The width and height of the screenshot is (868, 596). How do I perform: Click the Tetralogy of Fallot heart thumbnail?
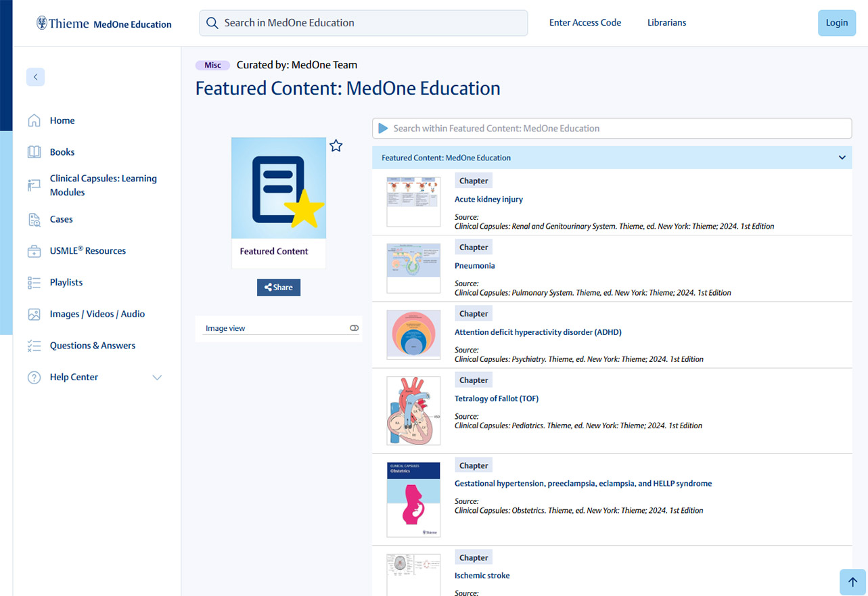tap(413, 411)
